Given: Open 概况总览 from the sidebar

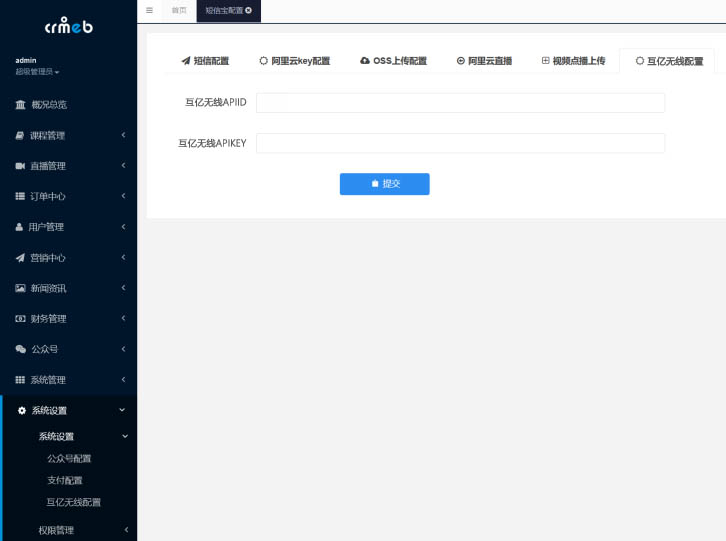Looking at the screenshot, I should coord(48,105).
